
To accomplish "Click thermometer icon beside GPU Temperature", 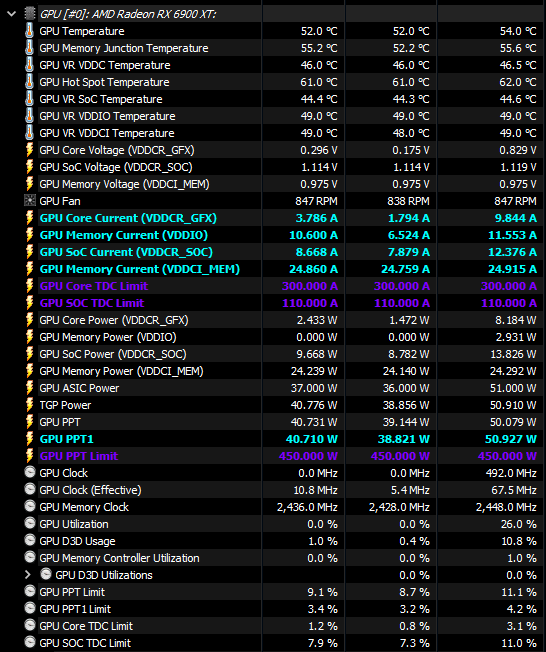I will tap(30, 31).
